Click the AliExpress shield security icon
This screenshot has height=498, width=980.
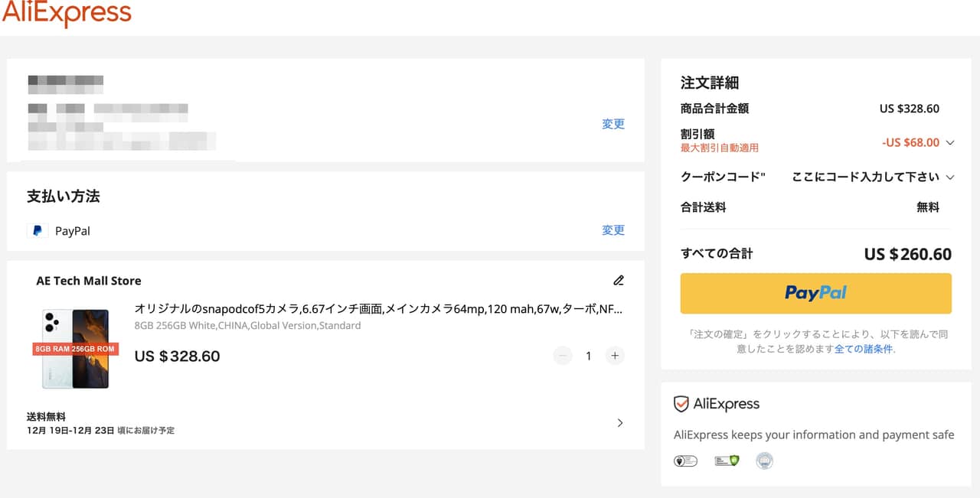tap(681, 404)
